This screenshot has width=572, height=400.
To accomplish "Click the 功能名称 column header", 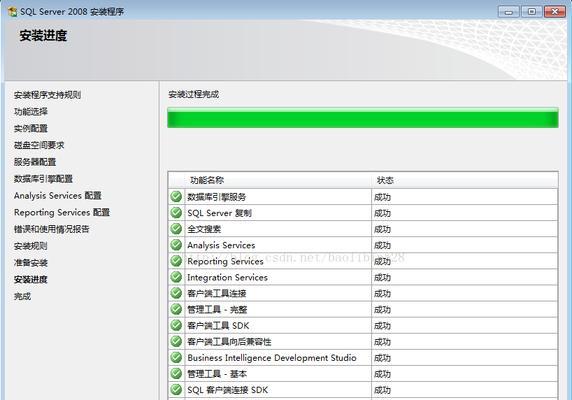I will [x=207, y=180].
